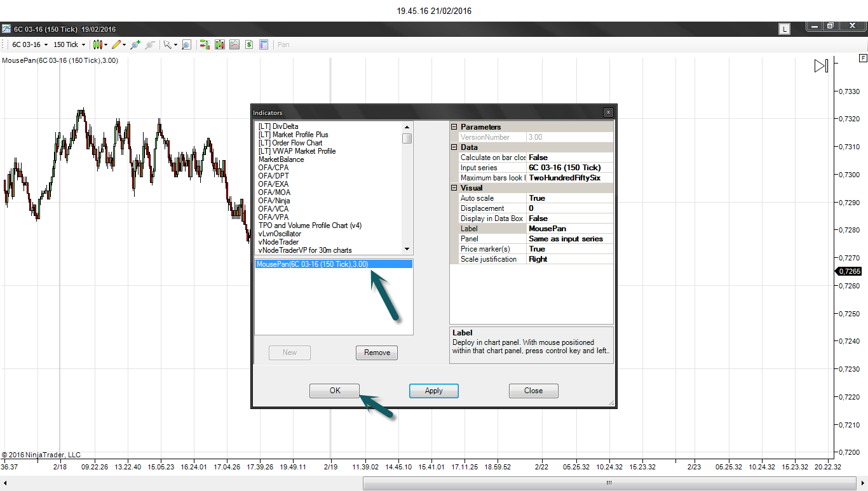Collapse the Data section
This screenshot has height=491, width=868.
click(454, 147)
